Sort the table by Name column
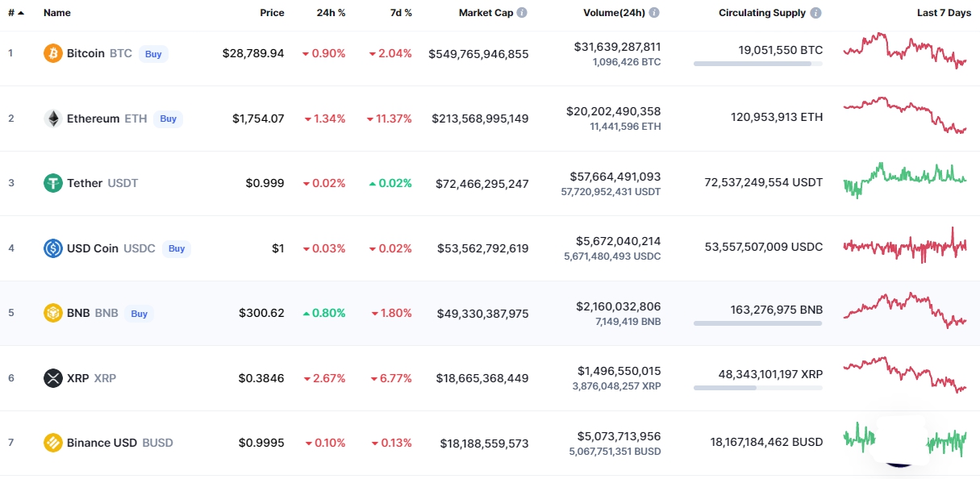This screenshot has height=479, width=980. tap(57, 13)
